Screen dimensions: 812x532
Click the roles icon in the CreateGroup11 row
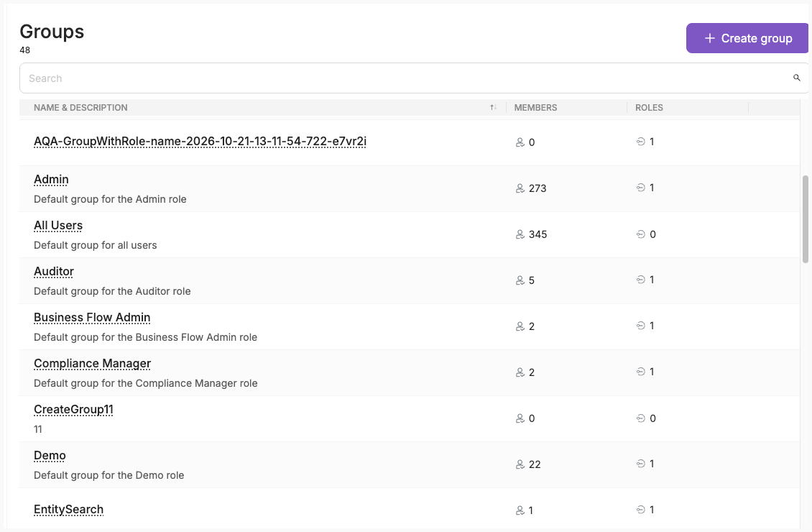640,418
